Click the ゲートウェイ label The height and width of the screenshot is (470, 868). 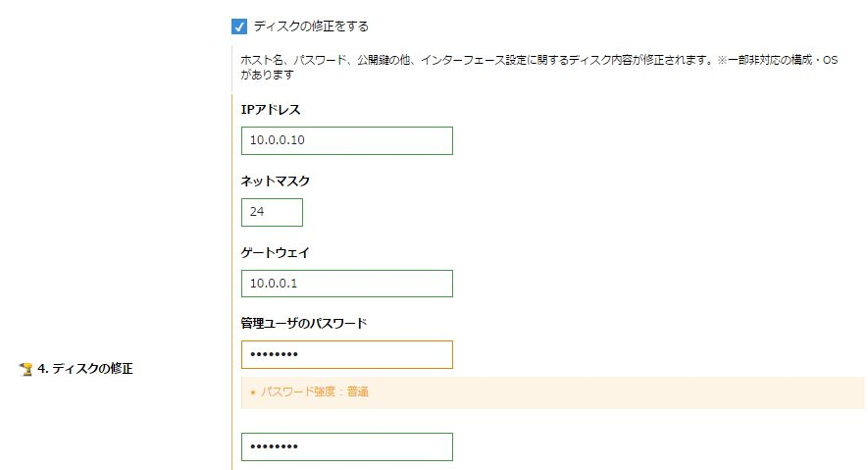[x=276, y=252]
